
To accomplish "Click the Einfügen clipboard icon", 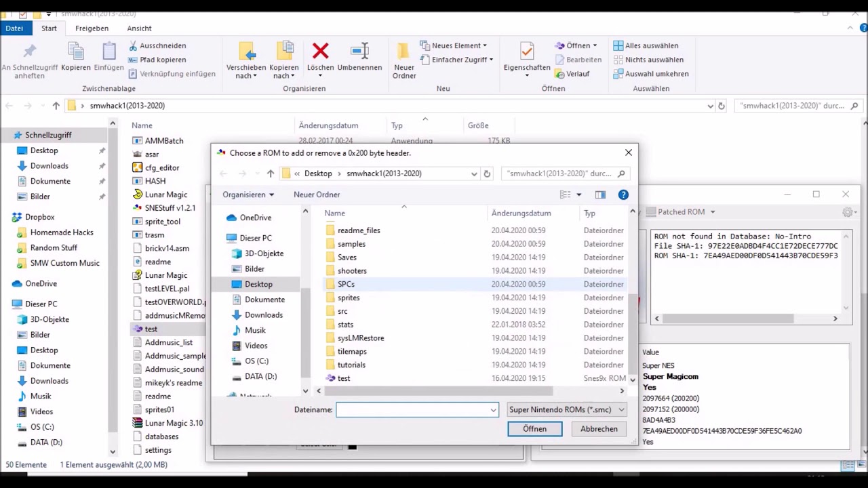I will click(108, 51).
